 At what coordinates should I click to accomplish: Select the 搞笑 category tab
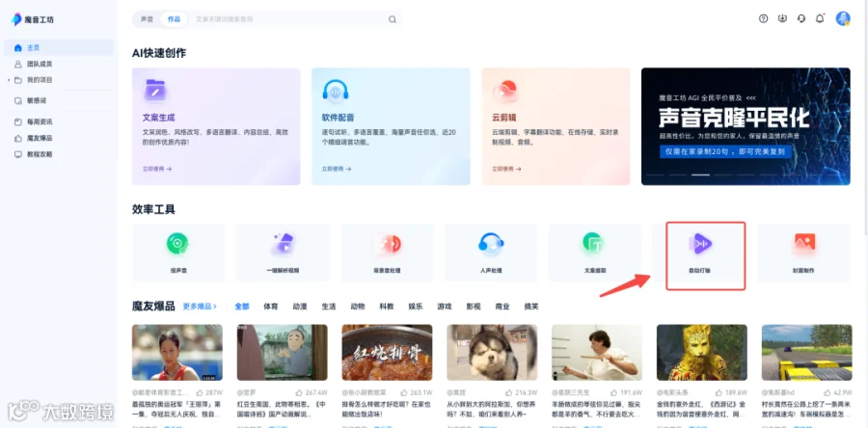531,307
